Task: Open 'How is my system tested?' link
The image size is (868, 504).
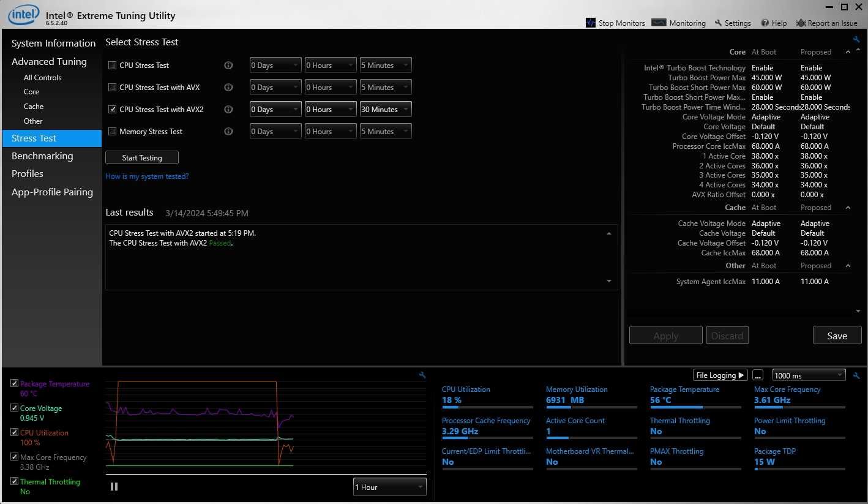Action: (147, 176)
